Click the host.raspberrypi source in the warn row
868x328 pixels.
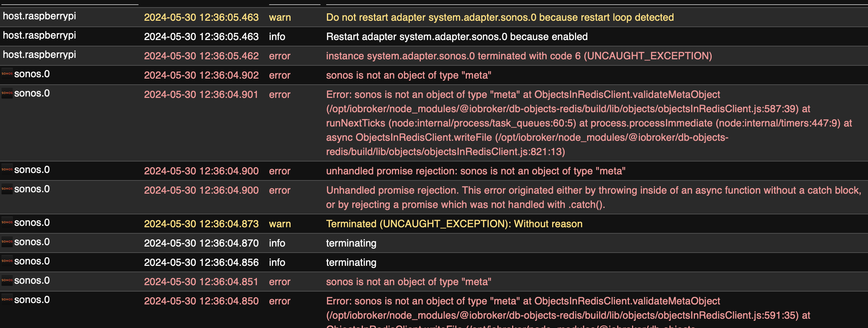point(40,16)
